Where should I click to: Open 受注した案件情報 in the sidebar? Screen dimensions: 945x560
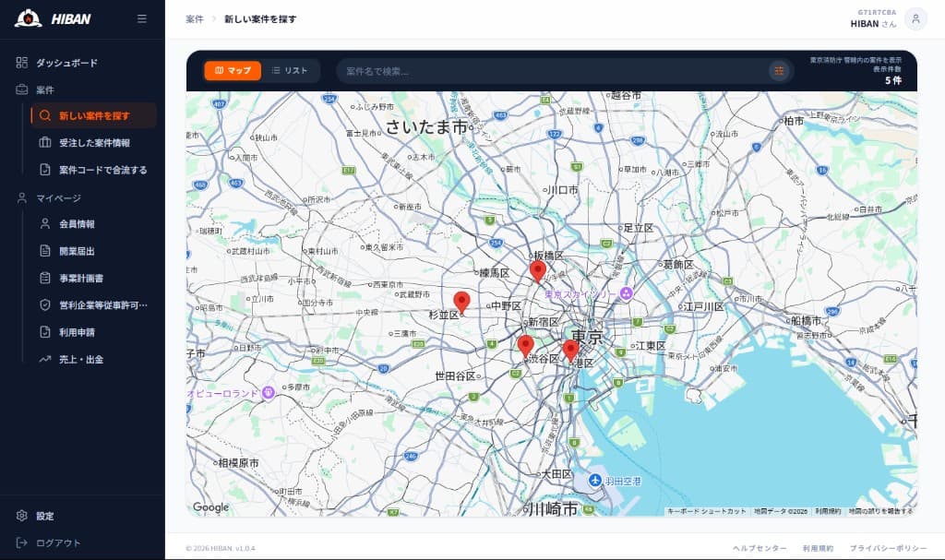pyautogui.click(x=94, y=143)
